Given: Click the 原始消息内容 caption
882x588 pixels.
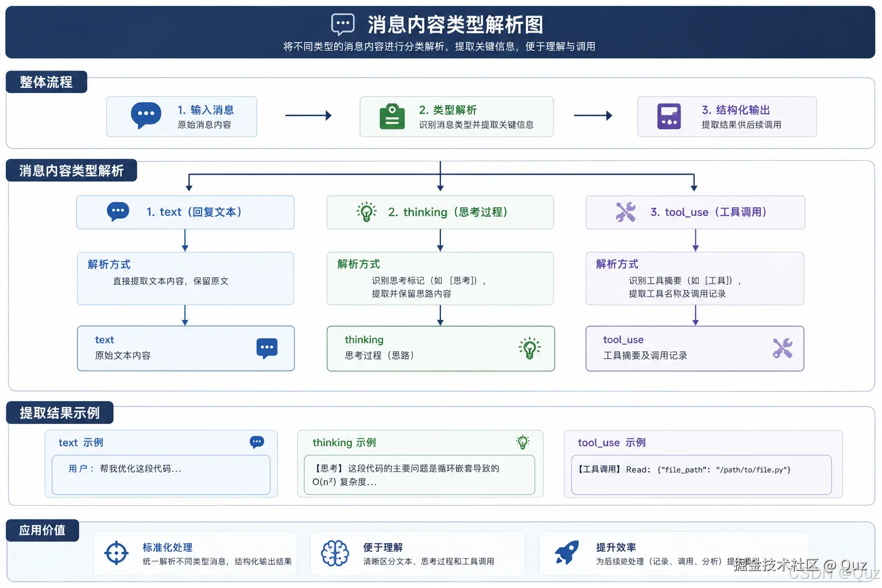Looking at the screenshot, I should click(204, 125).
